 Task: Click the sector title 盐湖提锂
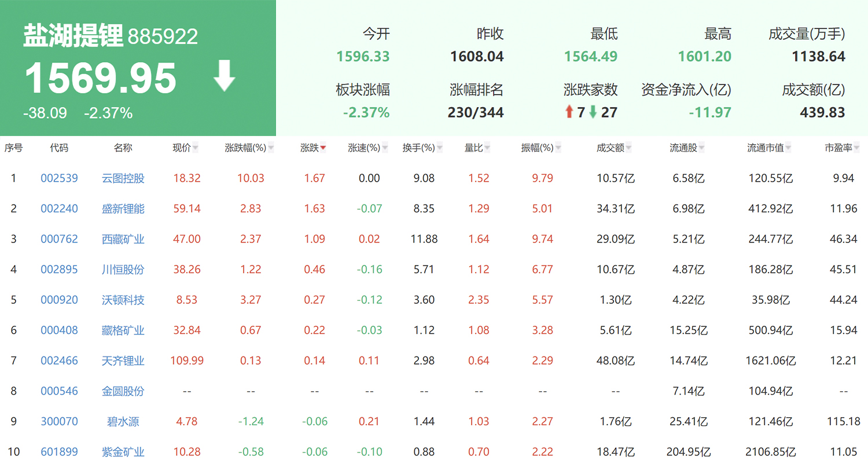tap(72, 35)
